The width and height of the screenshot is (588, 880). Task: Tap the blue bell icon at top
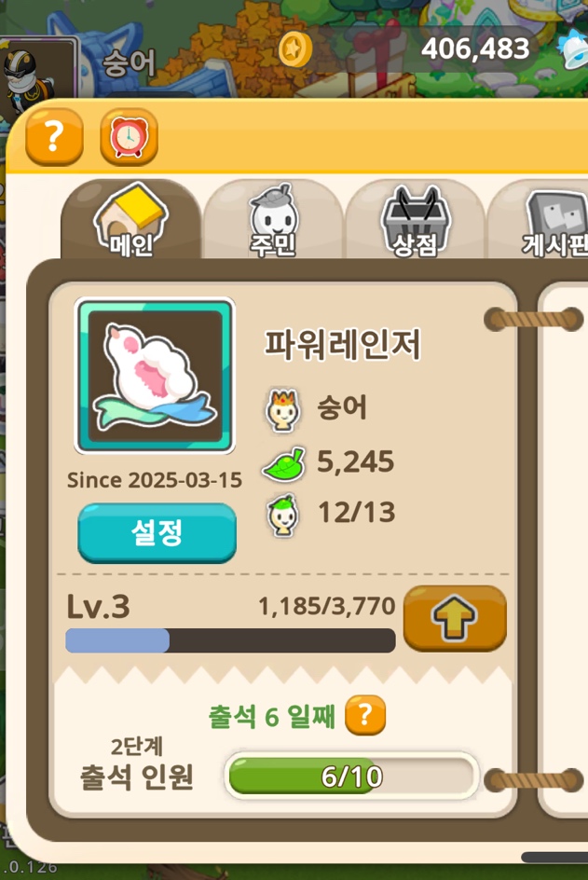572,49
